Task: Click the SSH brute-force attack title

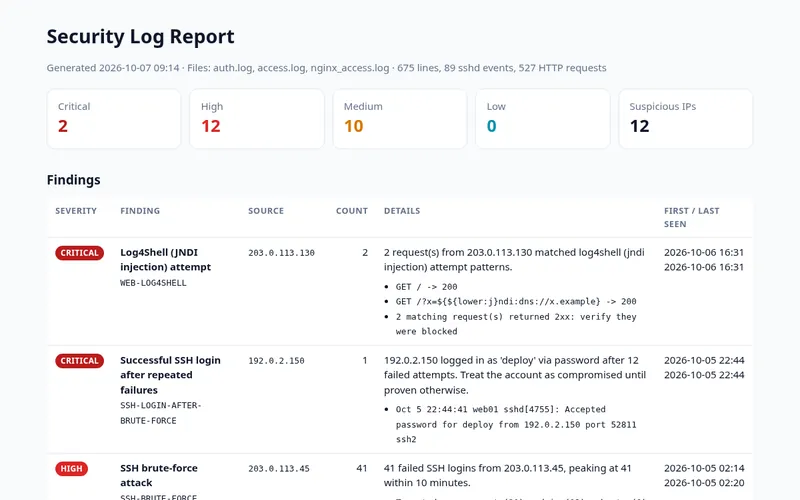Action: point(159,476)
